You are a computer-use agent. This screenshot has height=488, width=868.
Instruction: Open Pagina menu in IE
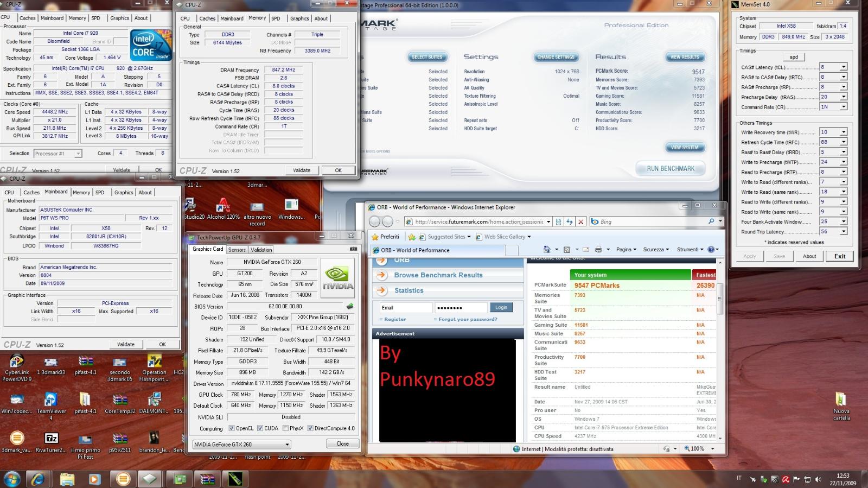626,250
